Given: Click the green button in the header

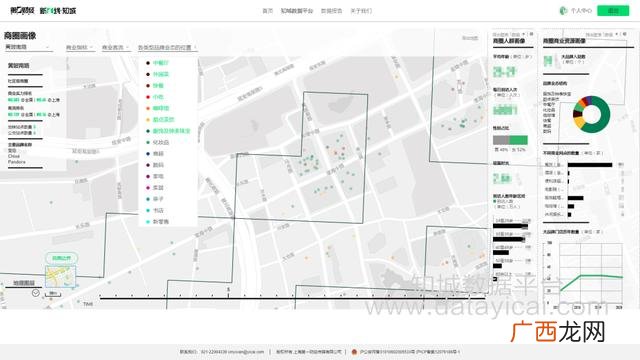Looking at the screenshot, I should [613, 11].
